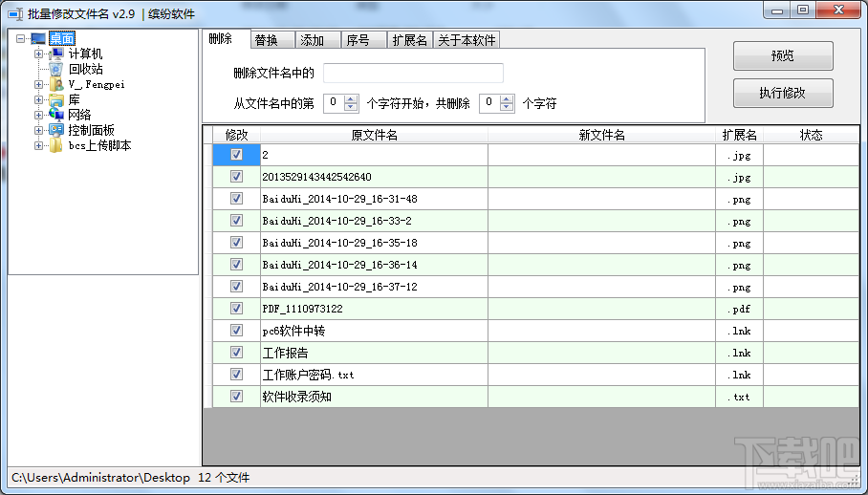Click the .txt extension cell
The image size is (868, 495).
click(x=740, y=397)
